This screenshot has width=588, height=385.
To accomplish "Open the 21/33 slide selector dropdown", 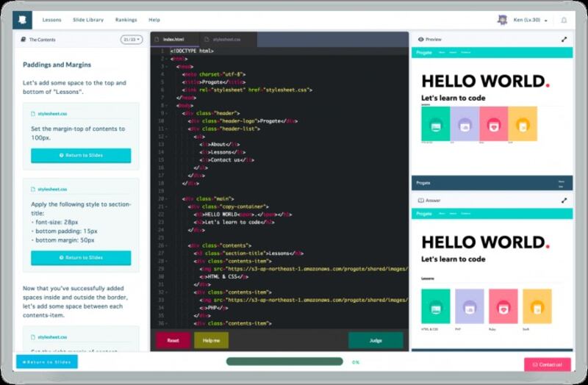I will click(131, 40).
